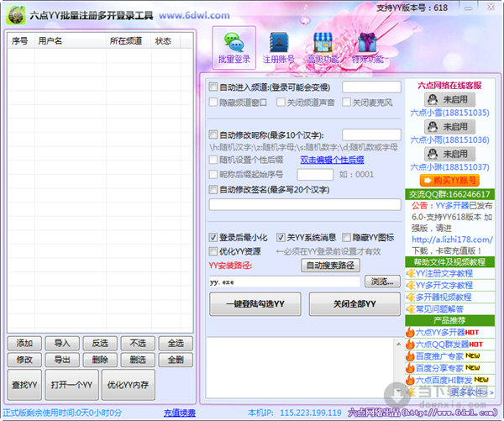This screenshot has width=504, height=421.
Task: Click the flame icon beside 百度推广专家
Action: [410, 356]
